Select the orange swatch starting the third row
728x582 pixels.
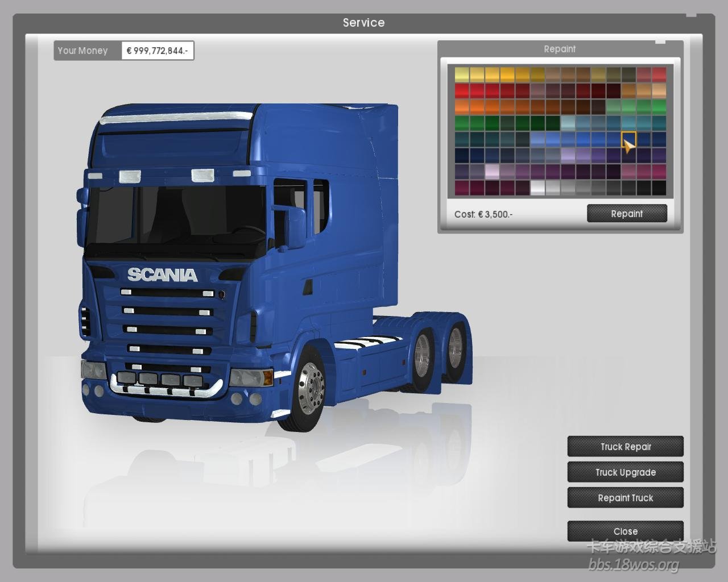[x=462, y=107]
